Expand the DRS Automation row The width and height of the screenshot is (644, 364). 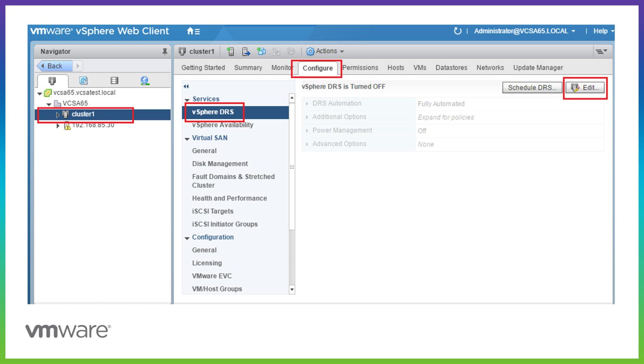(307, 104)
